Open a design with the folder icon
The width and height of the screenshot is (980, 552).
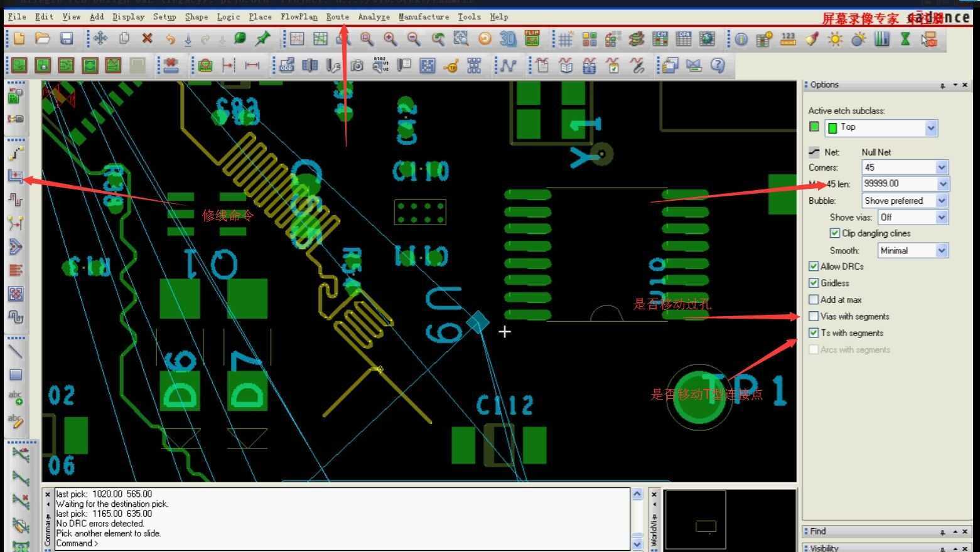pos(43,39)
